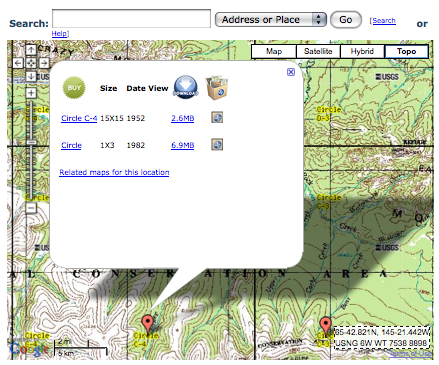Viewport: 439px width, 365px height.
Task: Click the zoom level slider handle
Action: tap(31, 142)
